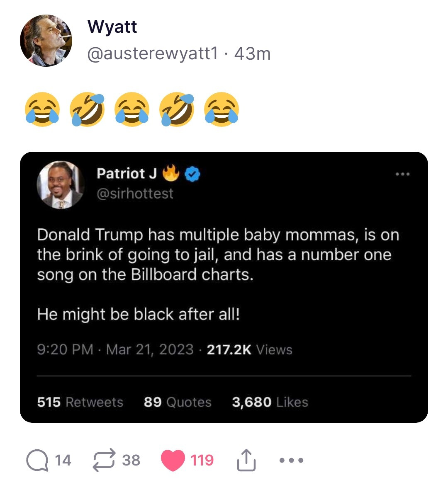Click the blue verified badge
The width and height of the screenshot is (448, 480).
pos(192,174)
